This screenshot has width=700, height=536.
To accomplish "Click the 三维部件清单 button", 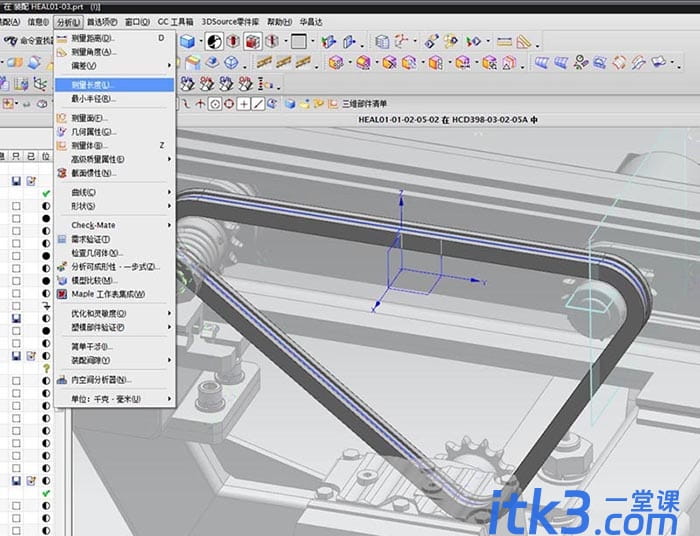I will coord(358,104).
